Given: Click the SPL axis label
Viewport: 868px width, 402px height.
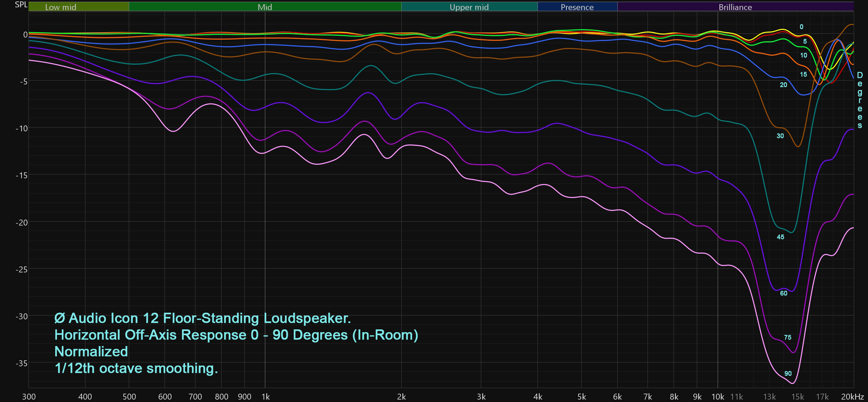Looking at the screenshot, I should [21, 5].
